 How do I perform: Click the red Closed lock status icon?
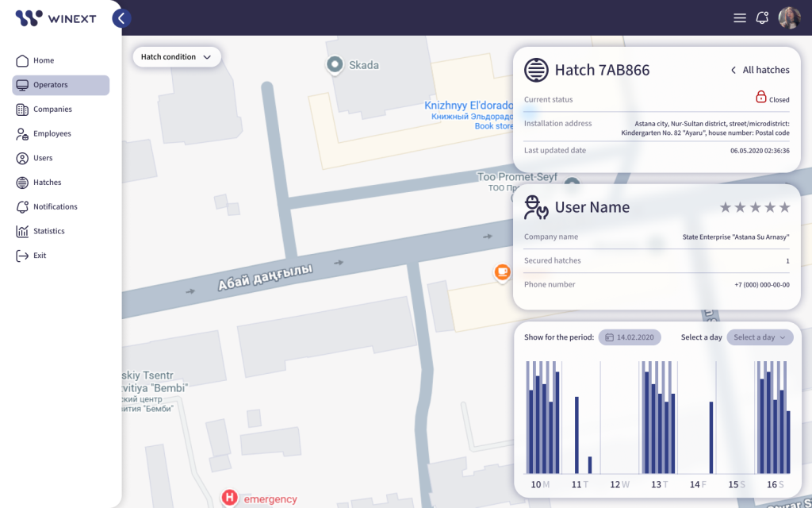pyautogui.click(x=761, y=97)
